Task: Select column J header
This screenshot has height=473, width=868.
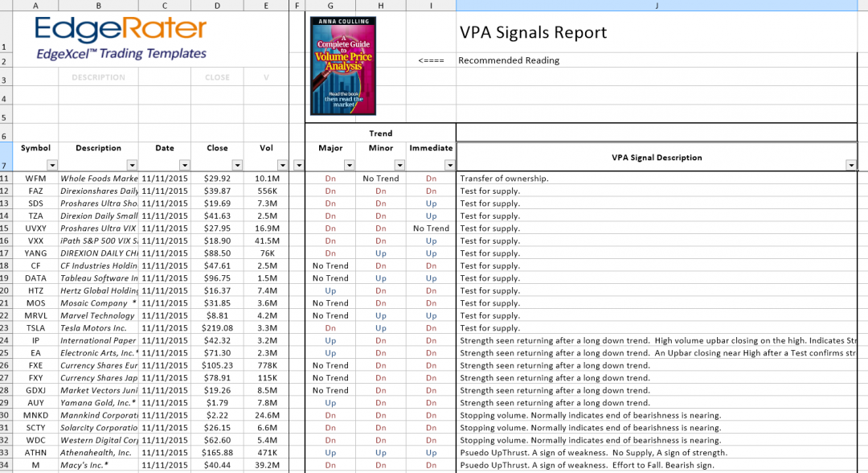Action: point(657,5)
